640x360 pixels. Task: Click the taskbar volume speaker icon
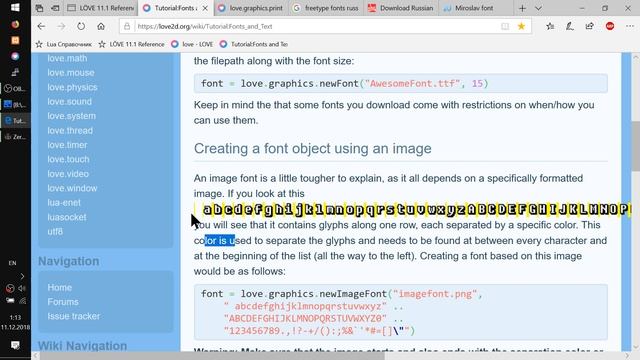(x=22, y=288)
